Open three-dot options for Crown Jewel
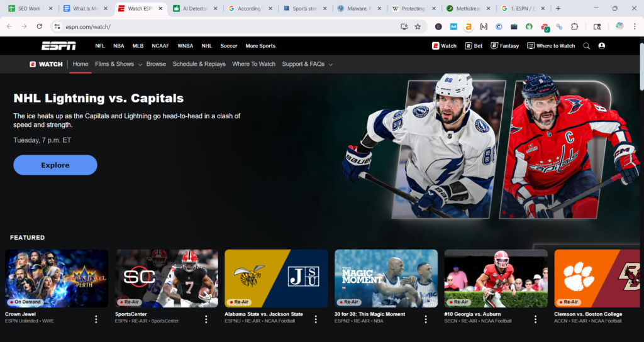The width and height of the screenshot is (644, 342). point(96,319)
